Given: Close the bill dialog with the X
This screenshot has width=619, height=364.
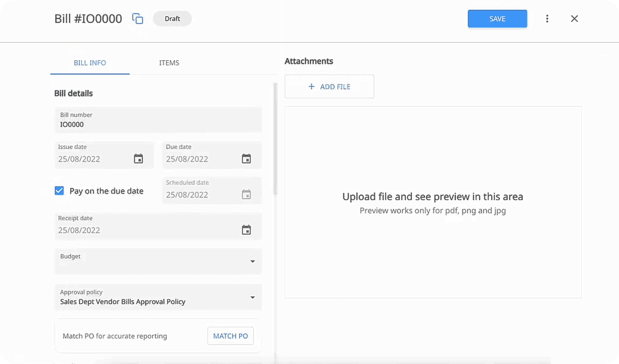Looking at the screenshot, I should (x=574, y=19).
